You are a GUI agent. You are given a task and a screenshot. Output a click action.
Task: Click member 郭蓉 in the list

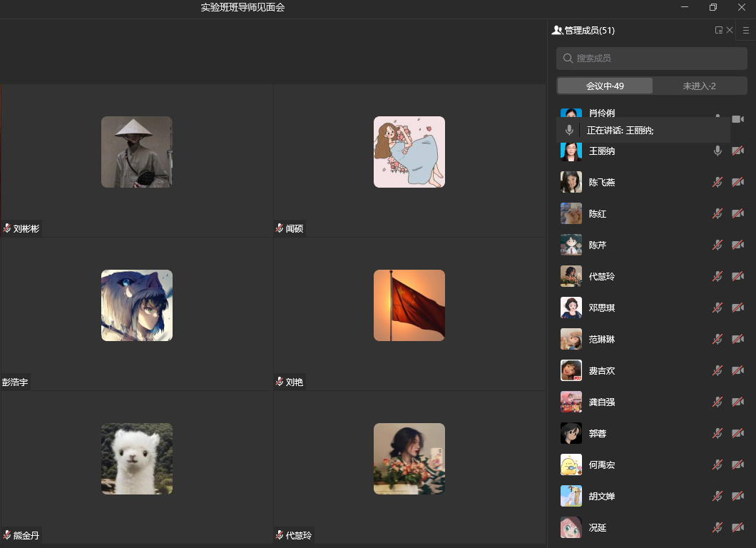[597, 433]
